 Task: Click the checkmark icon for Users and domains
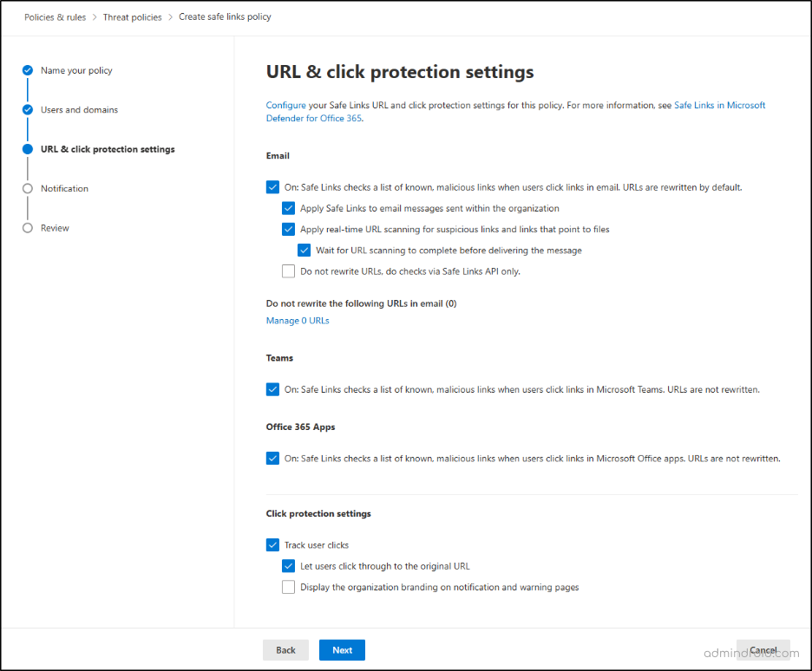(x=26, y=109)
